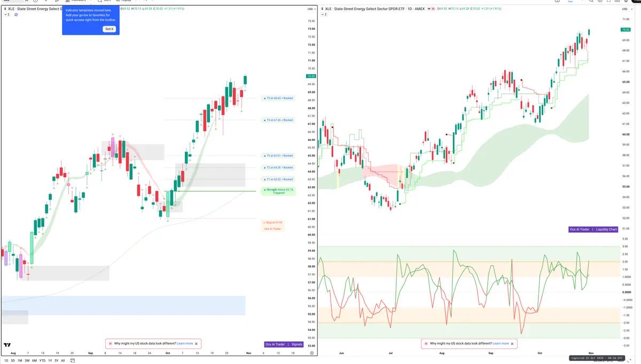Click the Nov label on left chart time axis
This screenshot has height=364, width=641.
249,353
